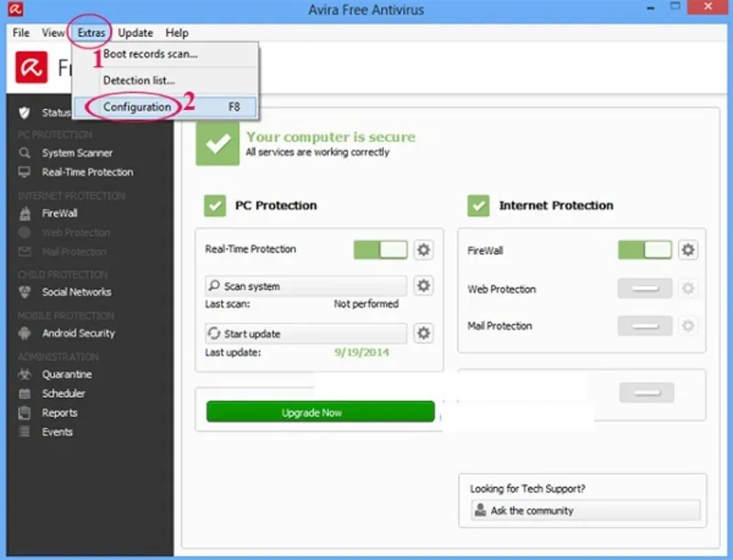Click gear icon next to Scan system
The height and width of the screenshot is (560, 733).
423,286
